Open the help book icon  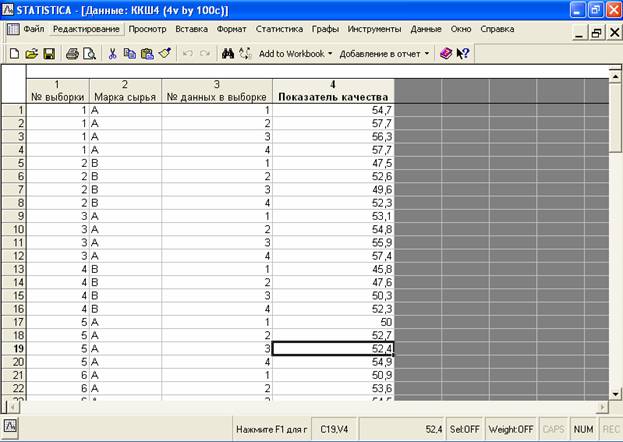[446, 54]
